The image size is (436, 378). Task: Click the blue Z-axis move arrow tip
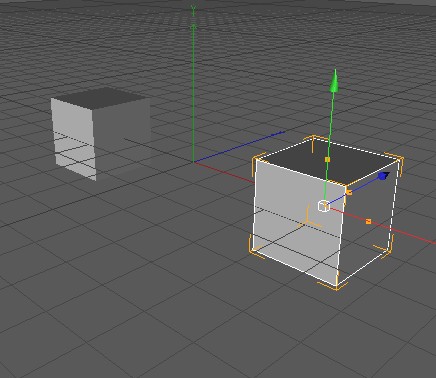coord(384,176)
